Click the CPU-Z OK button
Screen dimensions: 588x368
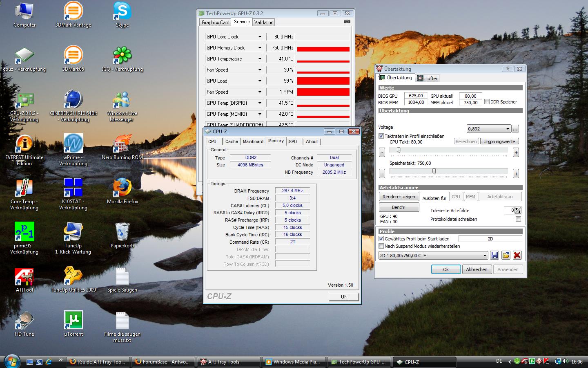pos(344,297)
